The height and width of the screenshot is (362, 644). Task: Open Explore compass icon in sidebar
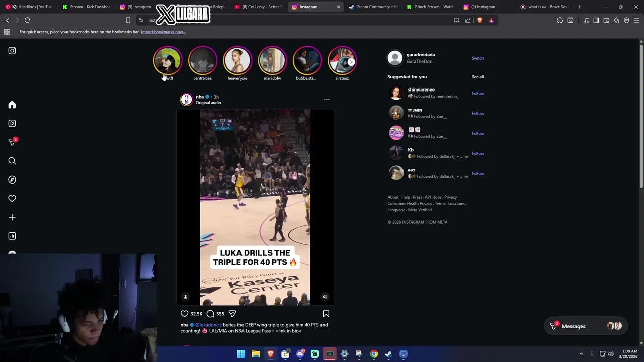tap(12, 179)
